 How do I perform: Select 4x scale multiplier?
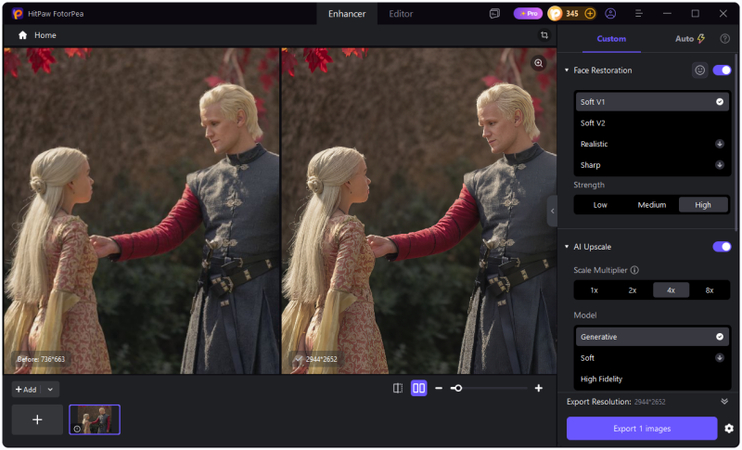(x=671, y=290)
